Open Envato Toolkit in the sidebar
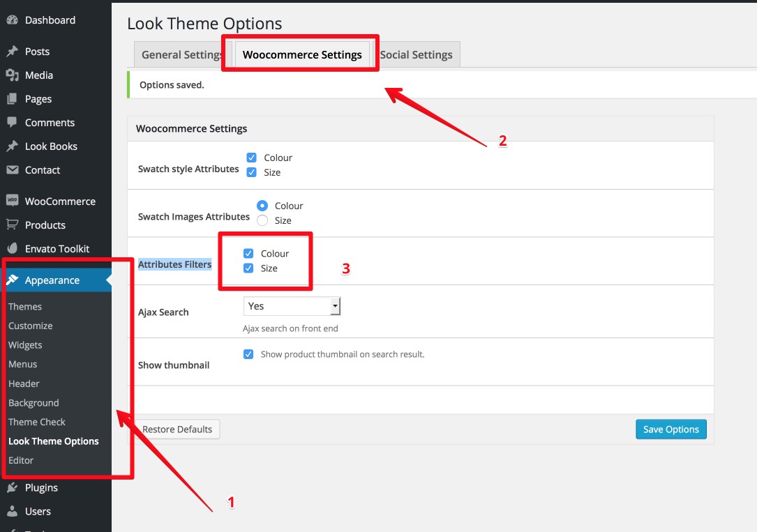Image resolution: width=757 pixels, height=532 pixels. [x=56, y=248]
